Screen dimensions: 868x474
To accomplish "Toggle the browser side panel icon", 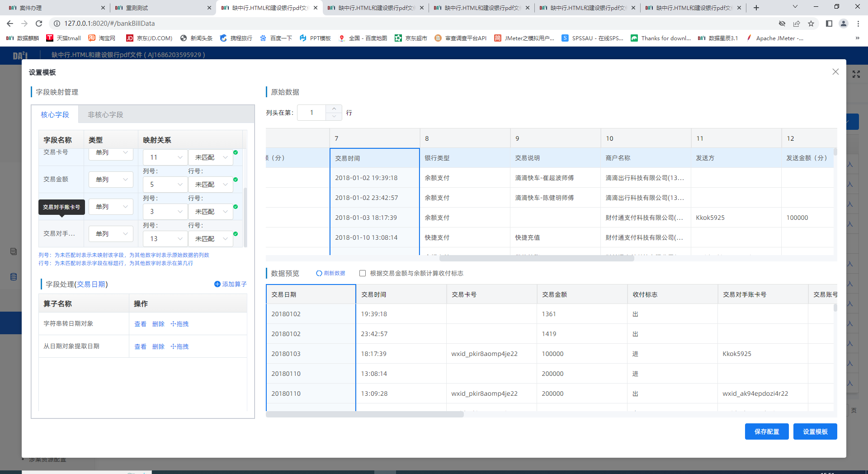I will tap(829, 24).
